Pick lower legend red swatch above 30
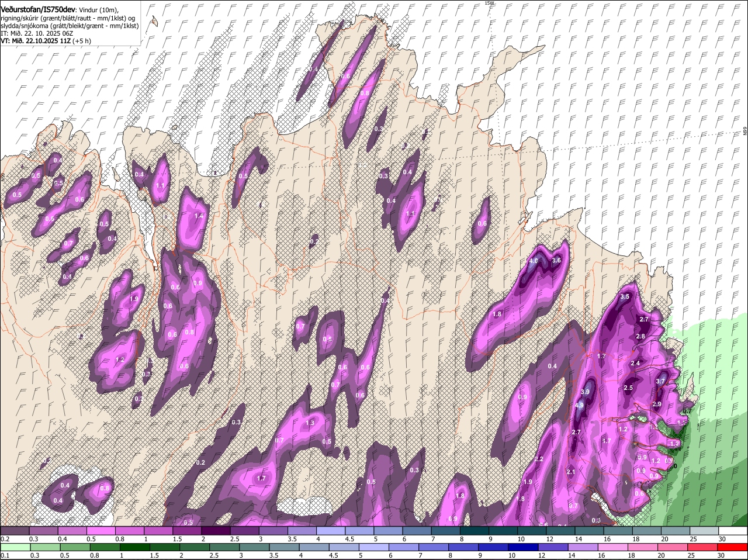Screen dimensions: 748x560 point(733,547)
